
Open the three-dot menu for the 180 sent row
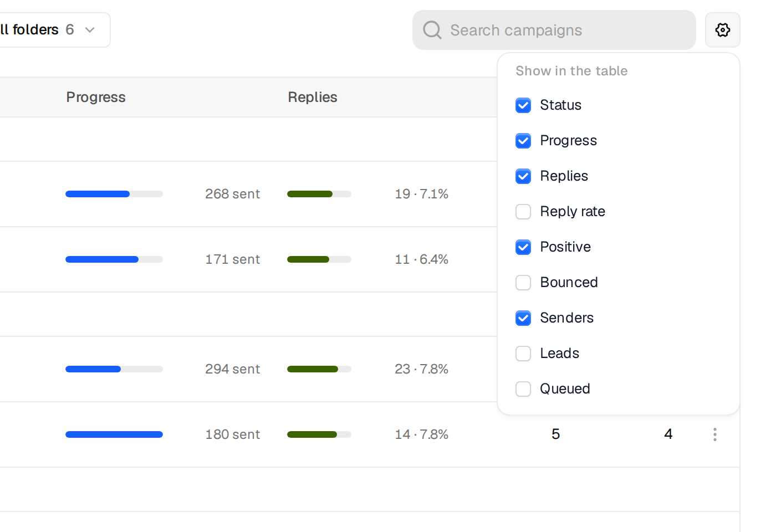[x=715, y=434]
